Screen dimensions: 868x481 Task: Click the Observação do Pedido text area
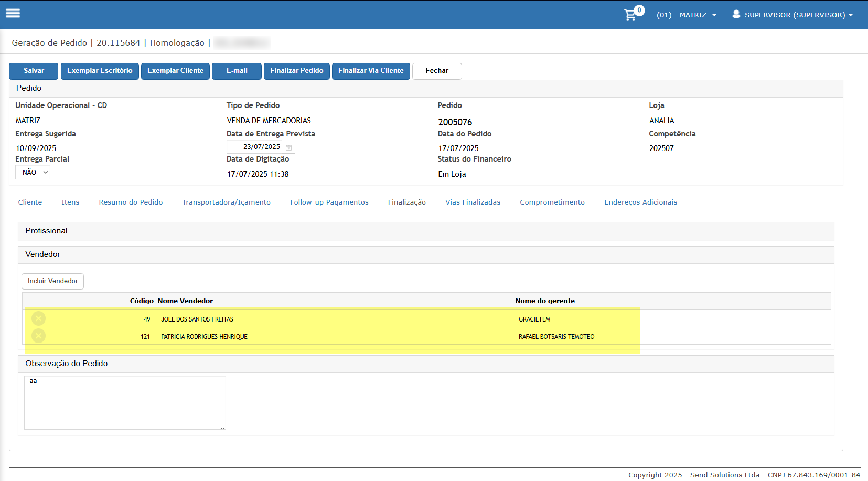[125, 402]
